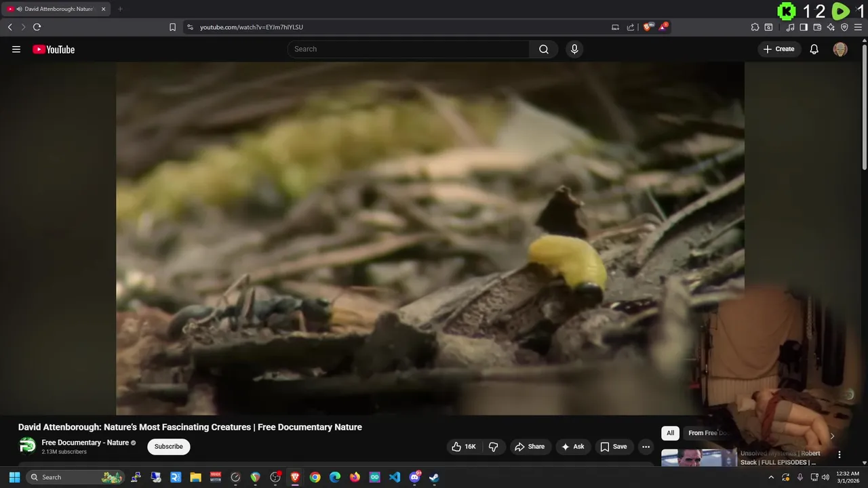Open Leo AI sparkle icon
Image resolution: width=868 pixels, height=488 pixels.
click(x=831, y=27)
